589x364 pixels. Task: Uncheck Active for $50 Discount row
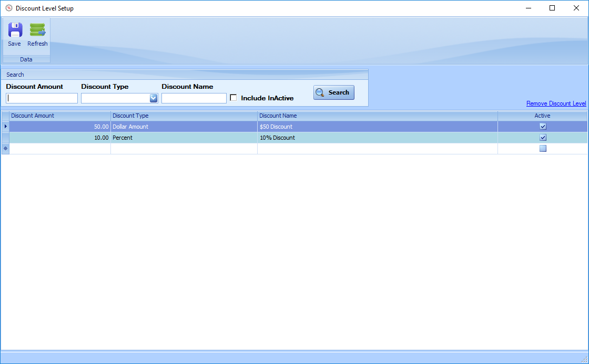pos(543,127)
